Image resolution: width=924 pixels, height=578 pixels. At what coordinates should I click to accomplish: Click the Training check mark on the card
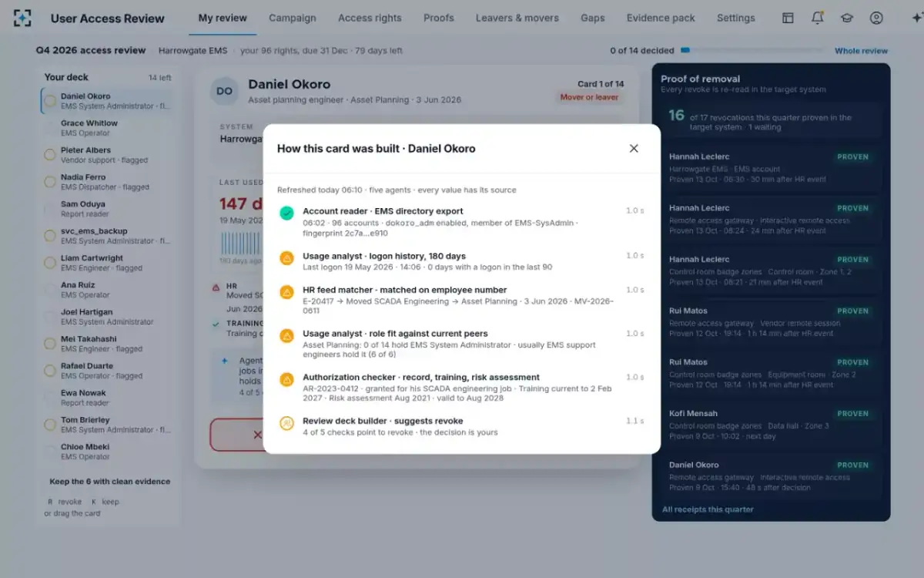[216, 324]
